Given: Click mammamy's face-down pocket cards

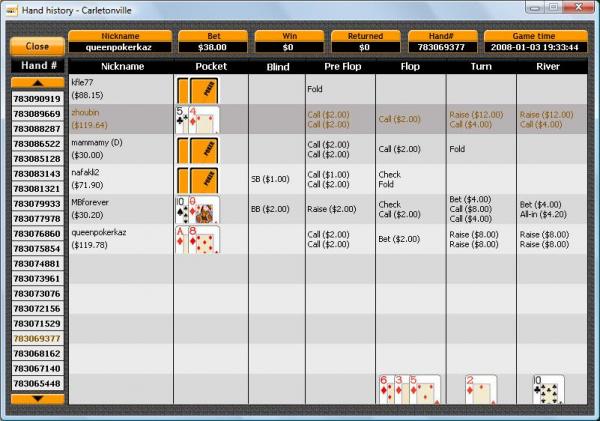Looking at the screenshot, I should (x=197, y=149).
